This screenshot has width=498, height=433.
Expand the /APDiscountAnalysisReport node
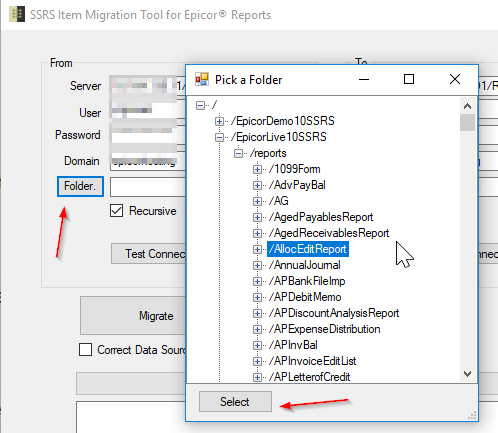point(257,313)
